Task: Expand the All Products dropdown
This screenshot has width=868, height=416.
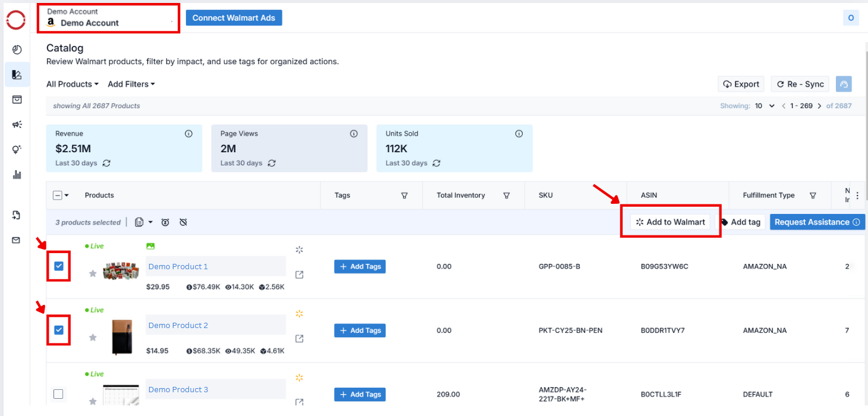Action: click(x=72, y=84)
